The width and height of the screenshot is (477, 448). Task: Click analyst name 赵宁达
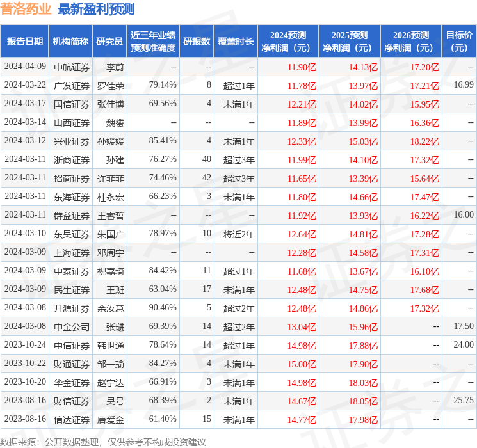click(111, 383)
